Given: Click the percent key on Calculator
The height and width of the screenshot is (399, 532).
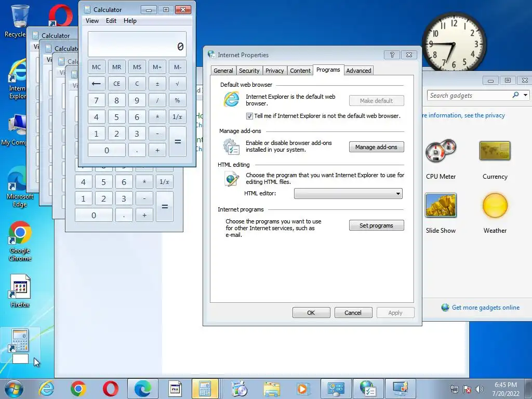Looking at the screenshot, I should tap(178, 100).
